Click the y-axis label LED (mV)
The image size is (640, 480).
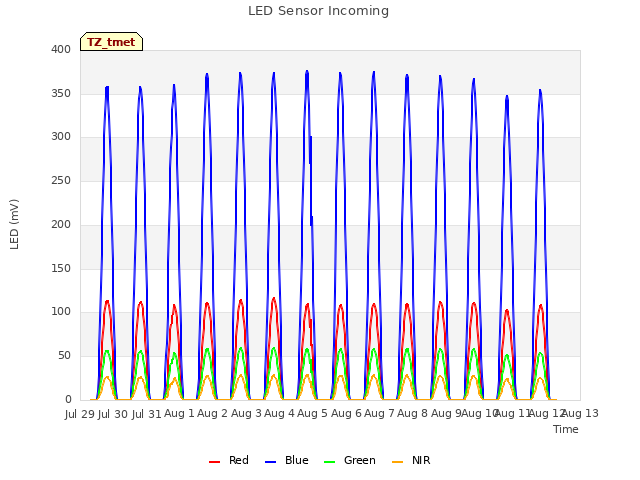click(14, 224)
